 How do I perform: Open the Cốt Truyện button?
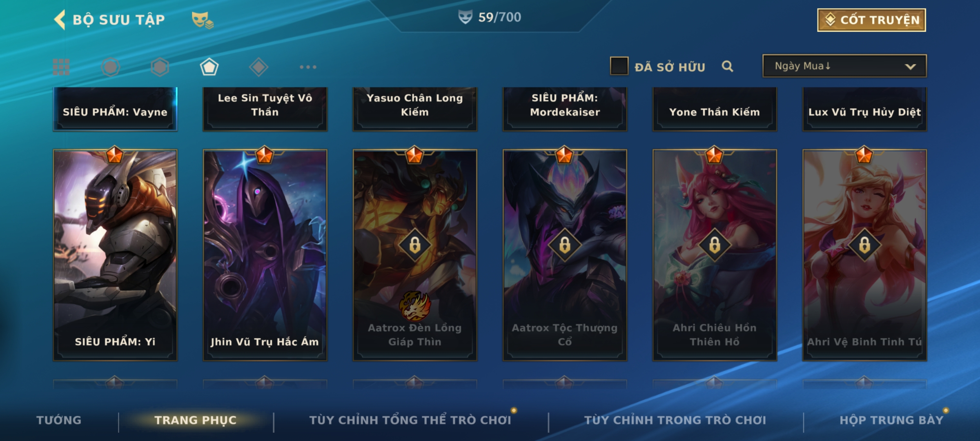pos(871,20)
